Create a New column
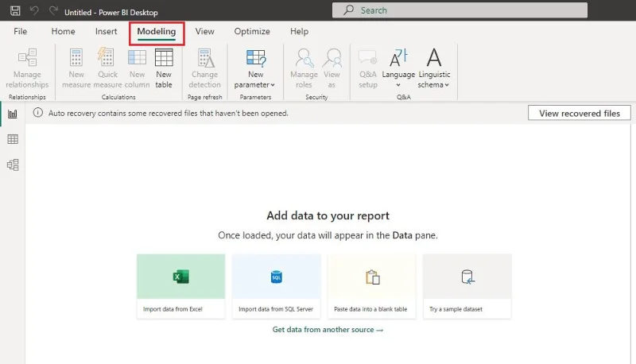 click(x=137, y=68)
